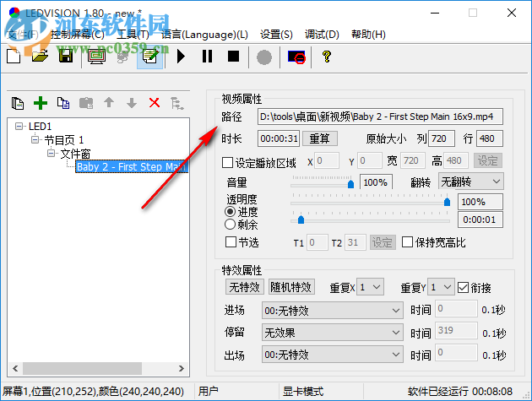Save project with floppy disk icon

point(66,57)
